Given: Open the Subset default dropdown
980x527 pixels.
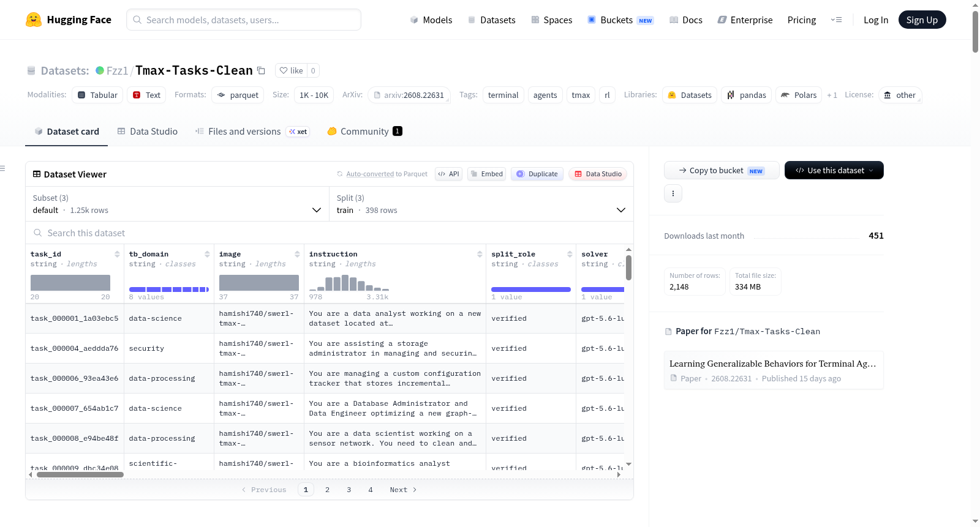Looking at the screenshot, I should [177, 204].
